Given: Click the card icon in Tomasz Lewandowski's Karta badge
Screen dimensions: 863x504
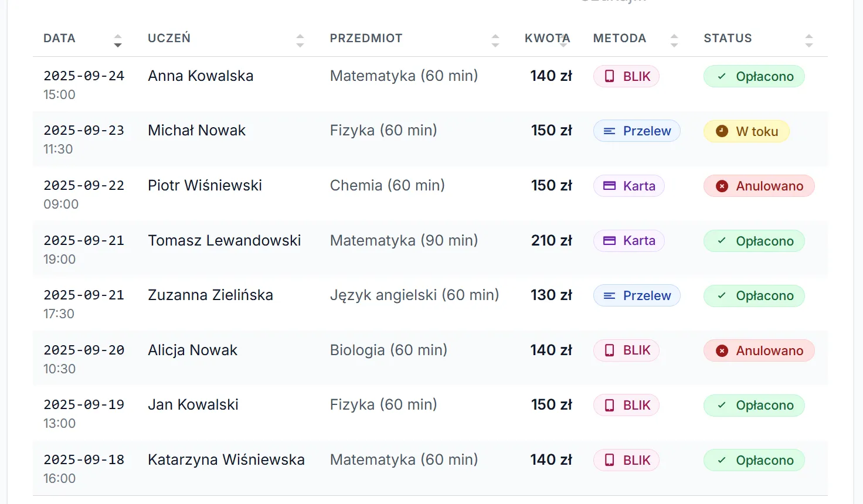Looking at the screenshot, I should coord(611,240).
